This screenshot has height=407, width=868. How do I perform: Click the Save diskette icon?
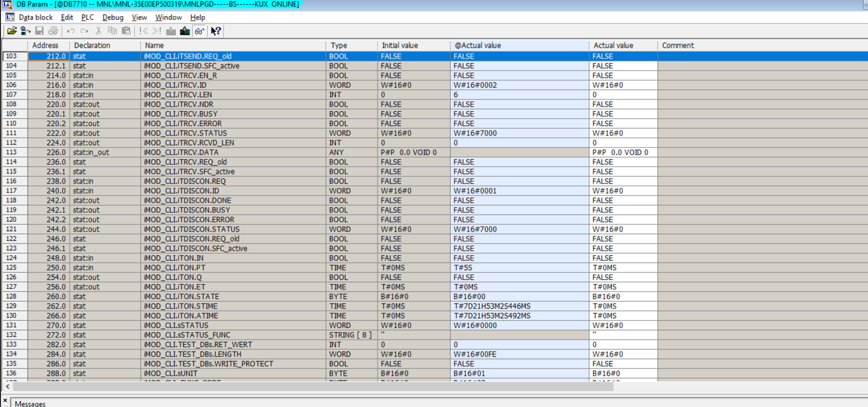40,31
